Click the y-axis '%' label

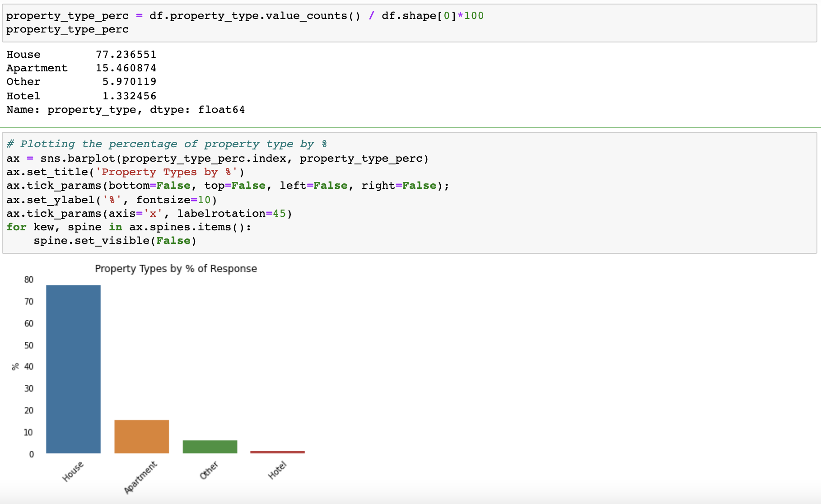click(15, 367)
